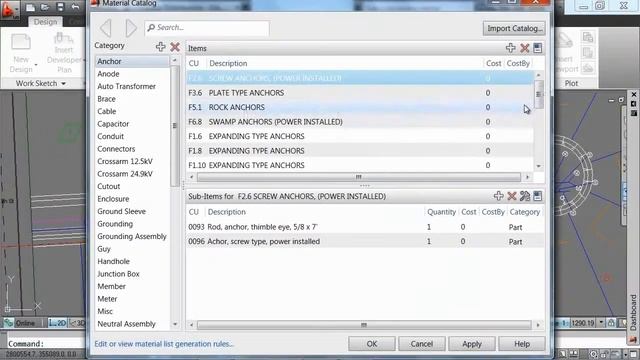Screen dimensions: 640x360
Task: Select the F3.6 PLATE TYPE ANCHORS item
Action: 360,93
